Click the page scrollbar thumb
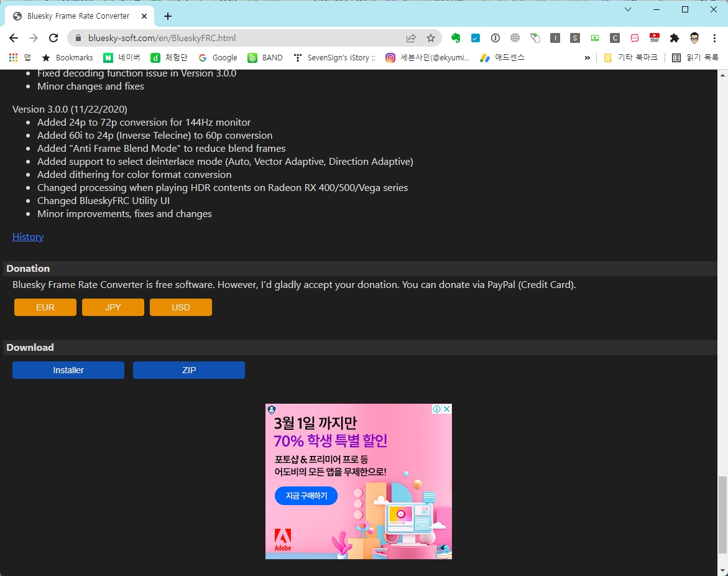The height and width of the screenshot is (576, 728). tap(722, 514)
